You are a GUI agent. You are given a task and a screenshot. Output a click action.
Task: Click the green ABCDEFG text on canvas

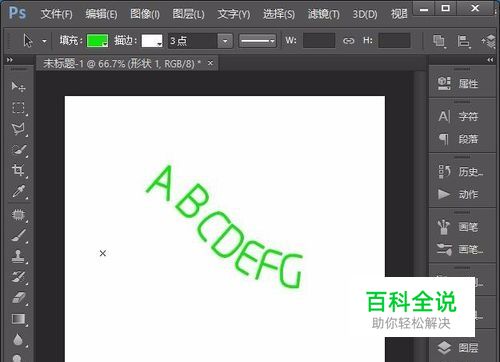(225, 227)
